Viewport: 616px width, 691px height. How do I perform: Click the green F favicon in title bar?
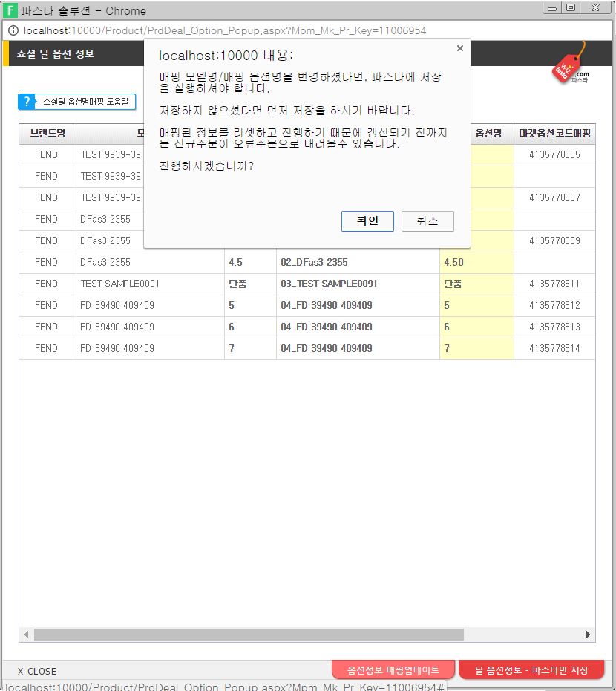click(x=11, y=10)
